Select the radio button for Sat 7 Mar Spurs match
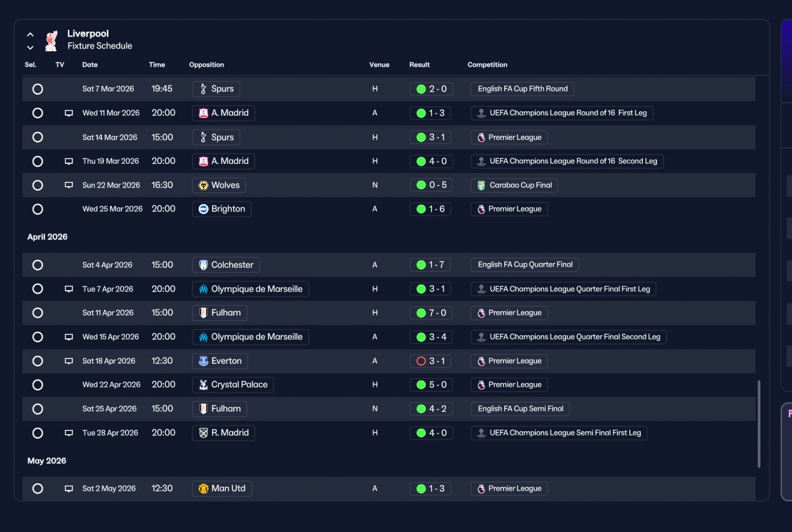792x532 pixels. click(x=38, y=89)
